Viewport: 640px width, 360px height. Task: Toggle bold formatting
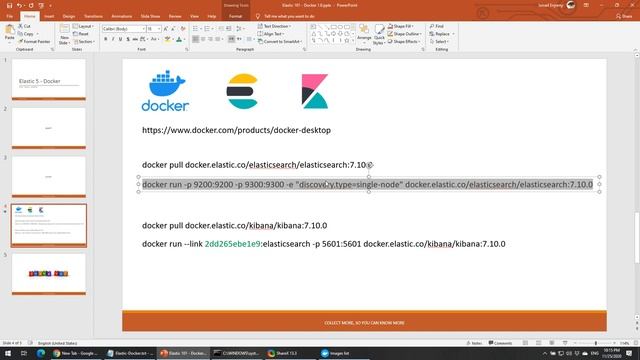106,39
